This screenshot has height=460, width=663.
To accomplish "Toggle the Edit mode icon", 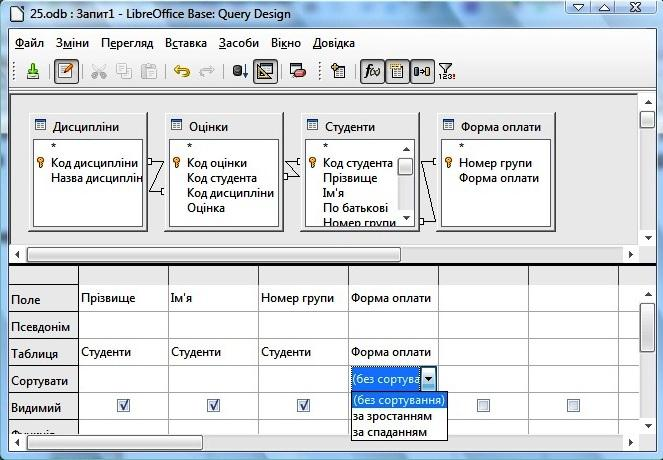I will 66,71.
